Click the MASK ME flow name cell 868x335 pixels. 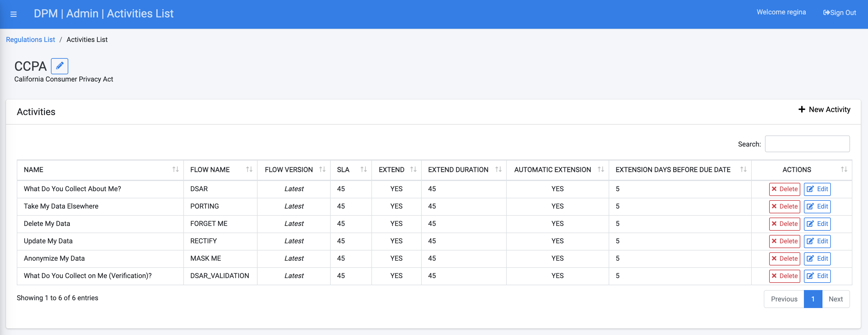pos(220,259)
